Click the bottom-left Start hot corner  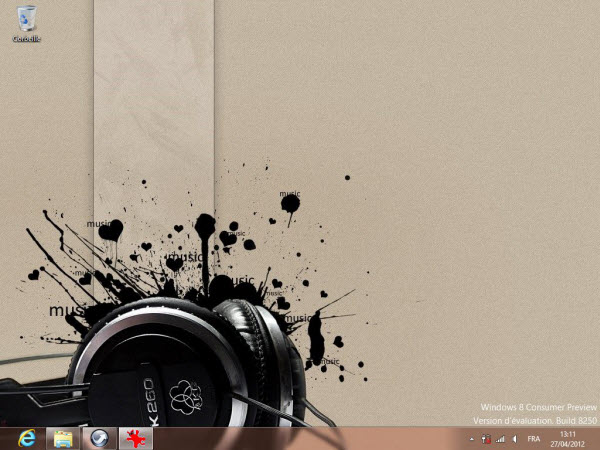2,447
